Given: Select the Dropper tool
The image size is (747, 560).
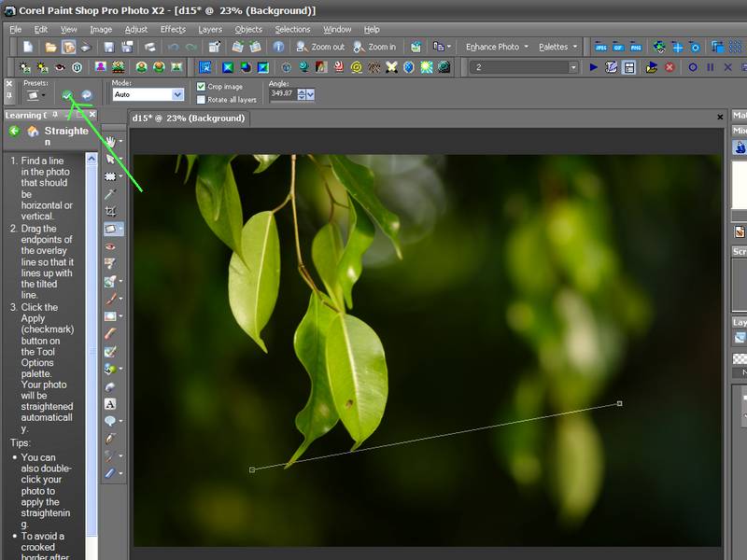Looking at the screenshot, I should [x=110, y=194].
